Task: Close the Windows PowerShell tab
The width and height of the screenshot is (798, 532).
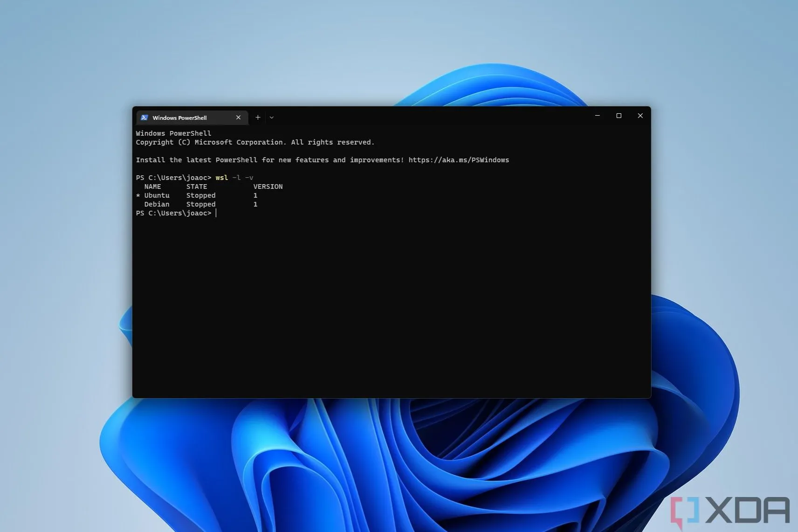Action: point(238,117)
